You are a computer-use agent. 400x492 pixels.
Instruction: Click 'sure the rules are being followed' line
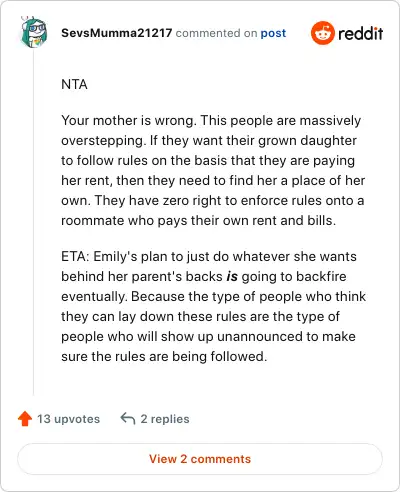click(164, 356)
